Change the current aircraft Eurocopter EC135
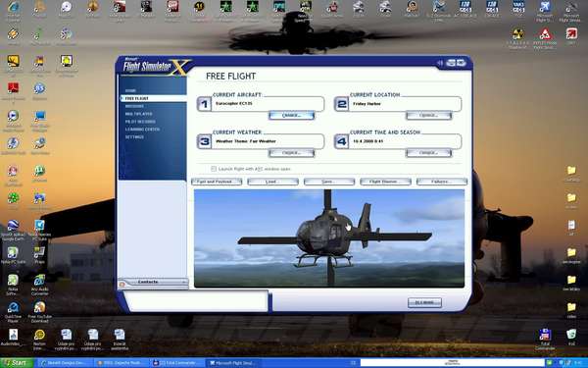588x368 pixels. click(x=291, y=115)
